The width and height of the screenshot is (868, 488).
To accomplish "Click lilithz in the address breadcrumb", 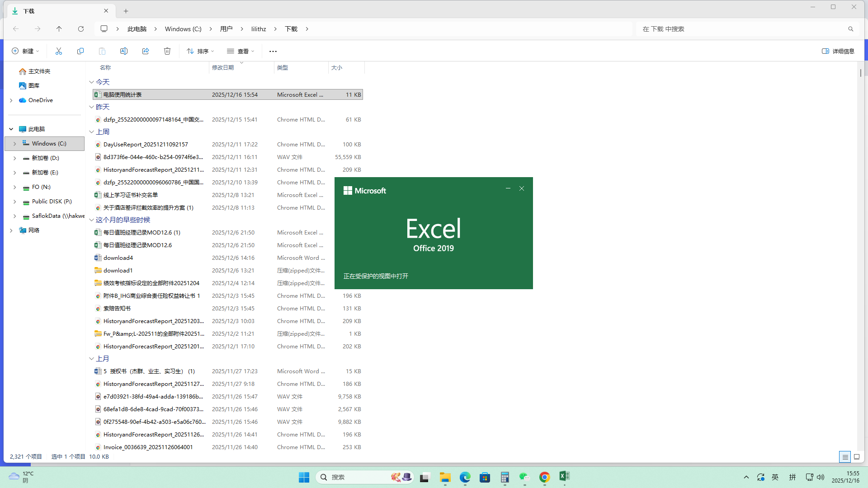I will [259, 29].
